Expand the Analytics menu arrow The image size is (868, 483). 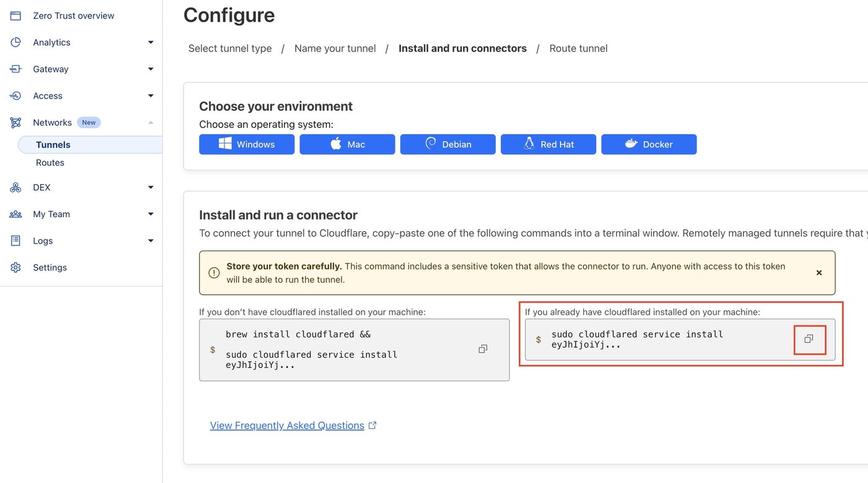[x=151, y=42]
